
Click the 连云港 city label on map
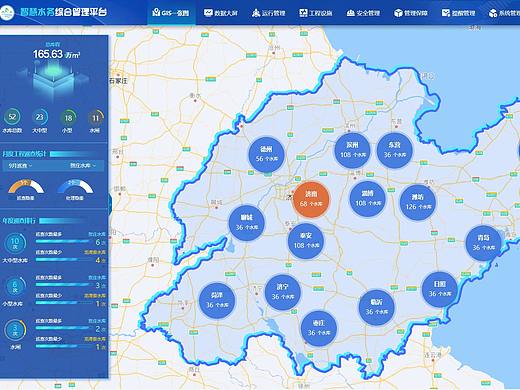(x=433, y=355)
